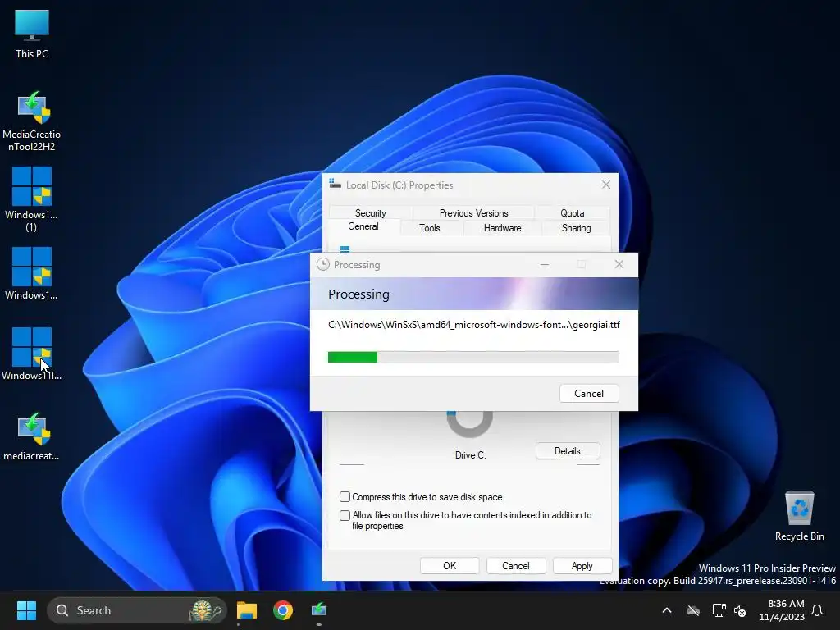Viewport: 840px width, 630px height.
Task: Open MediaCreationTool22H2 desktop icon
Action: (x=32, y=121)
